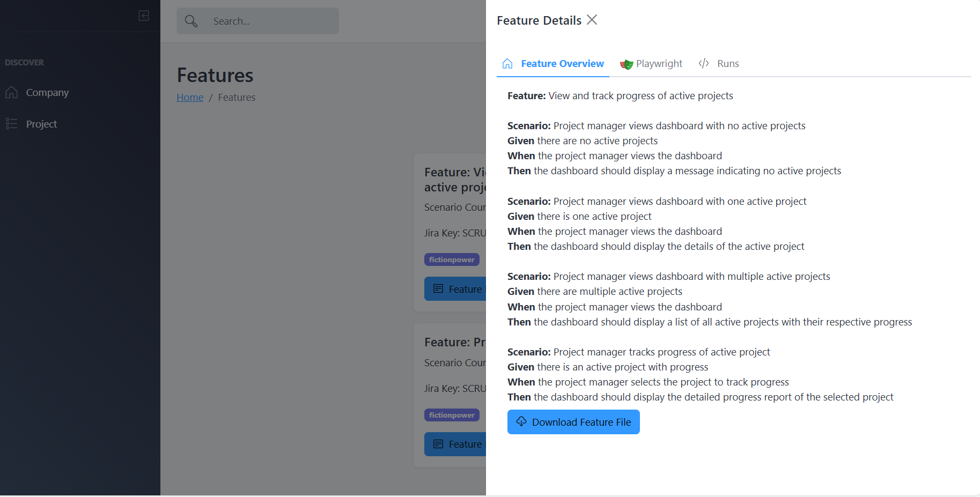
Task: Click the search magnifier icon
Action: coord(191,21)
